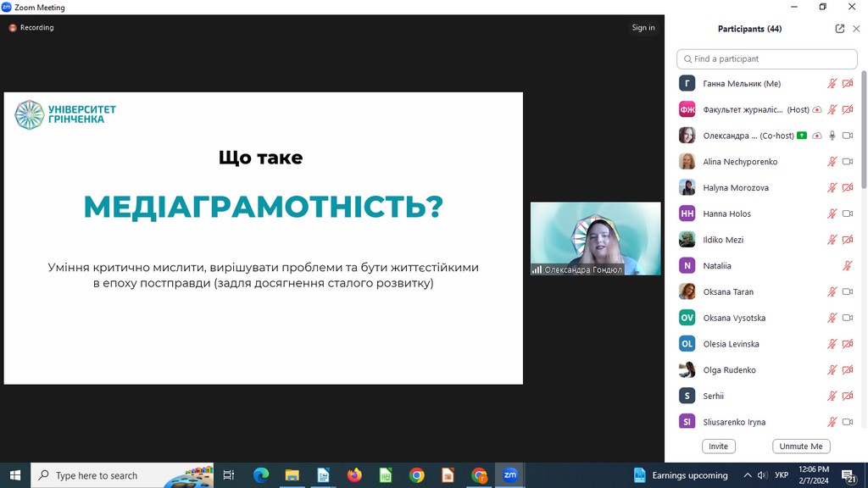Click muted microphone icon for Ганна Мельник

(832, 84)
